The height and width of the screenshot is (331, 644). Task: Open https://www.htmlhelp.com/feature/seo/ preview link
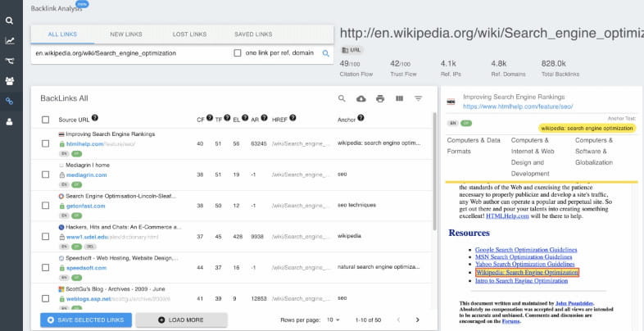[518, 107]
